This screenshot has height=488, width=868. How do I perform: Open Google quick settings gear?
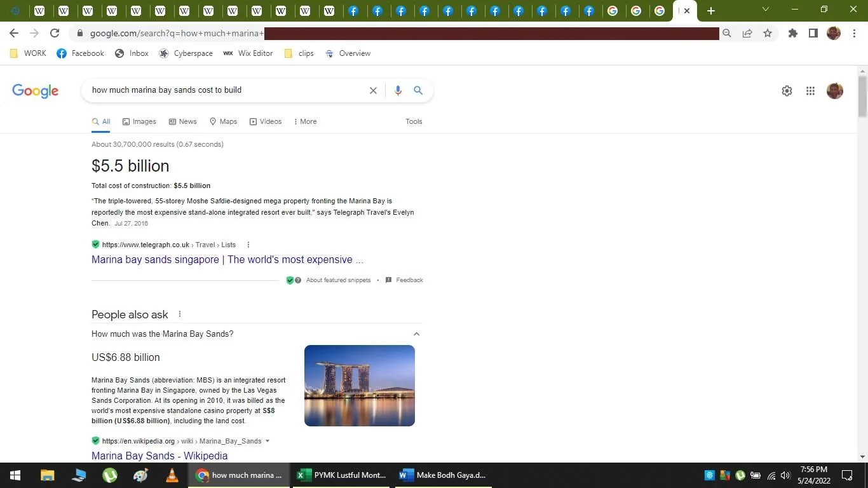787,91
